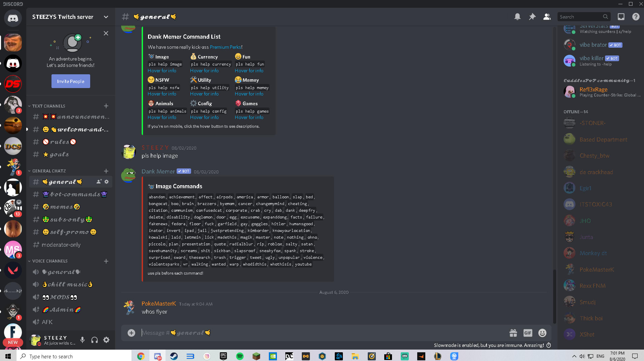644x361 pixels.
Task: Open rules text channel
Action: 71,142
